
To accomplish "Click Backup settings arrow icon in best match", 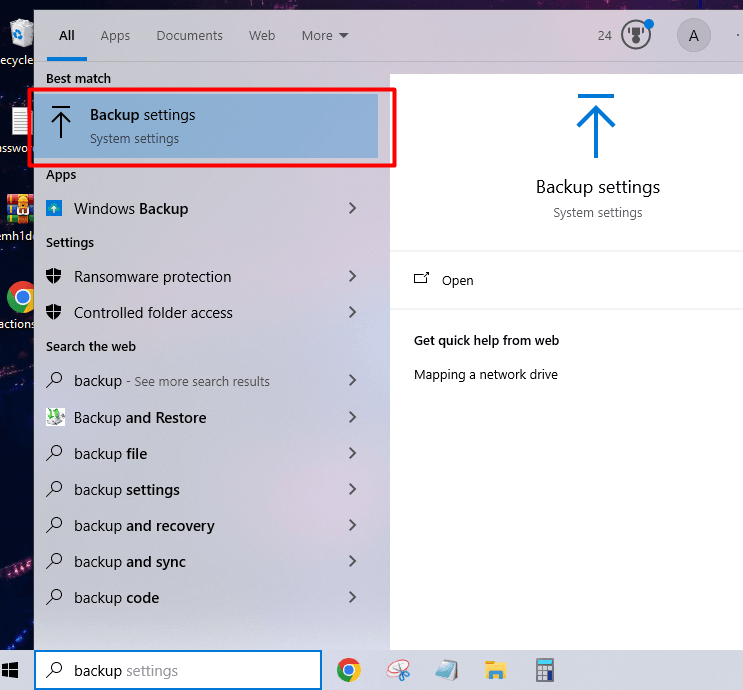I will 61,122.
